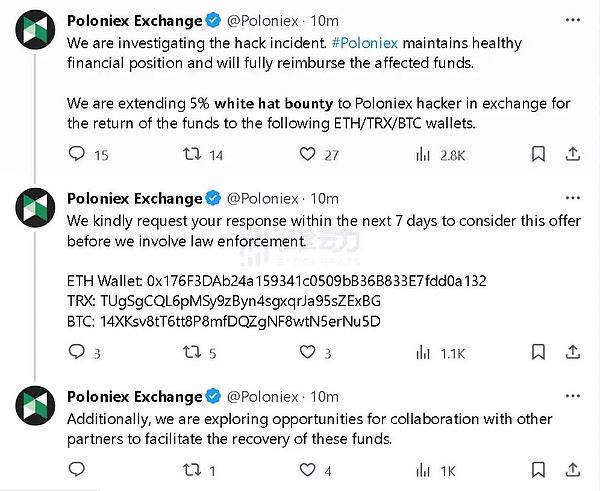Share the collaboration recovery tweet
600x491 pixels.
pos(573,470)
